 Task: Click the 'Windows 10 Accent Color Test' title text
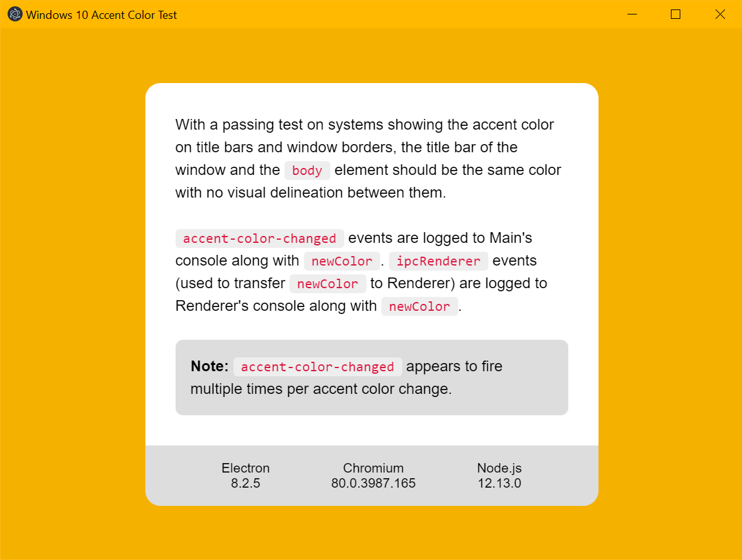click(x=101, y=14)
